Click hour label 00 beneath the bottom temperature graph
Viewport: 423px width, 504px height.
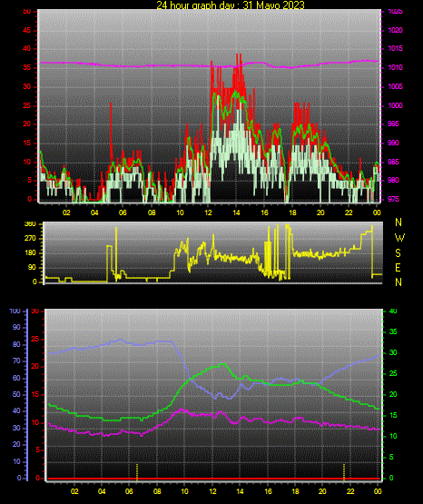[x=378, y=491]
